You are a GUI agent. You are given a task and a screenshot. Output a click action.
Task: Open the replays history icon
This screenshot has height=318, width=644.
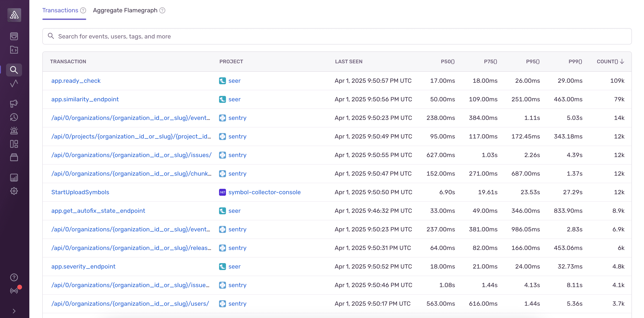click(14, 117)
